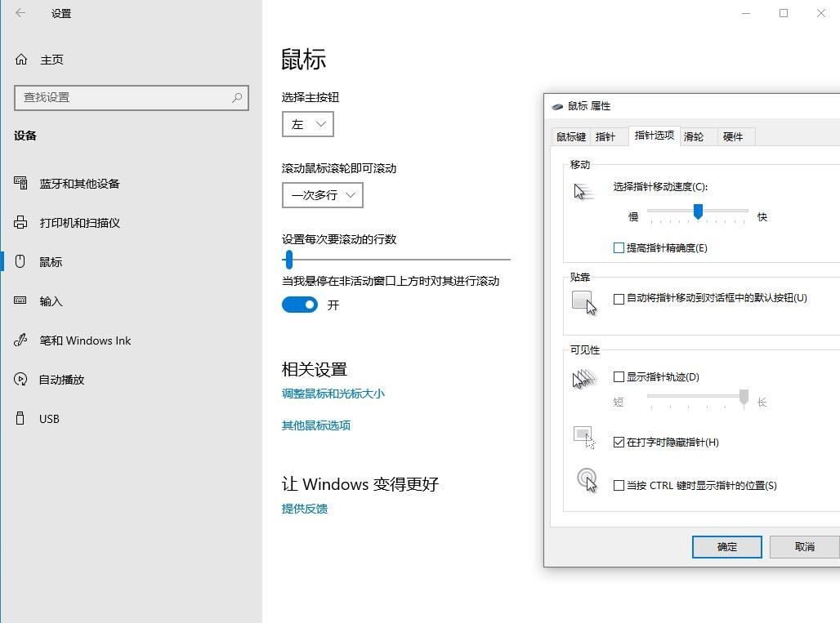Click the pen icon for 笔和 Windows Ink
The image size is (840, 623).
point(20,340)
